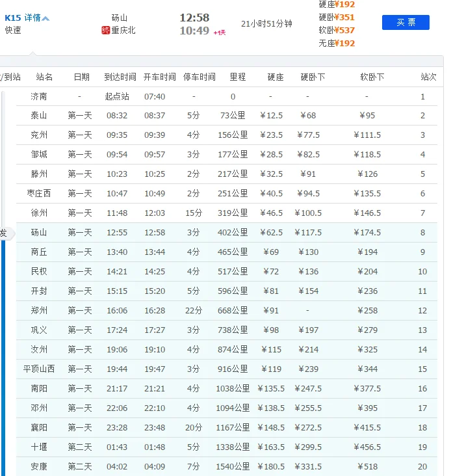
Task: Click the 无座¥192 price at top
Action: coord(337,44)
